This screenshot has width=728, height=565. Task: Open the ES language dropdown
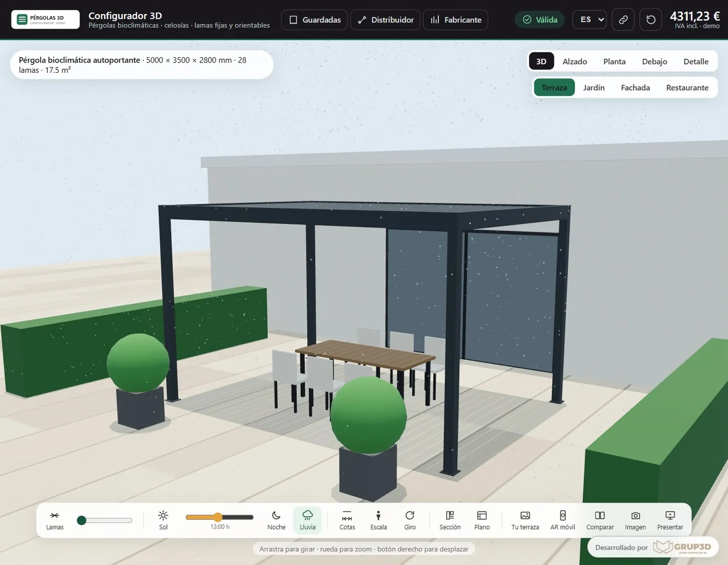coord(590,20)
